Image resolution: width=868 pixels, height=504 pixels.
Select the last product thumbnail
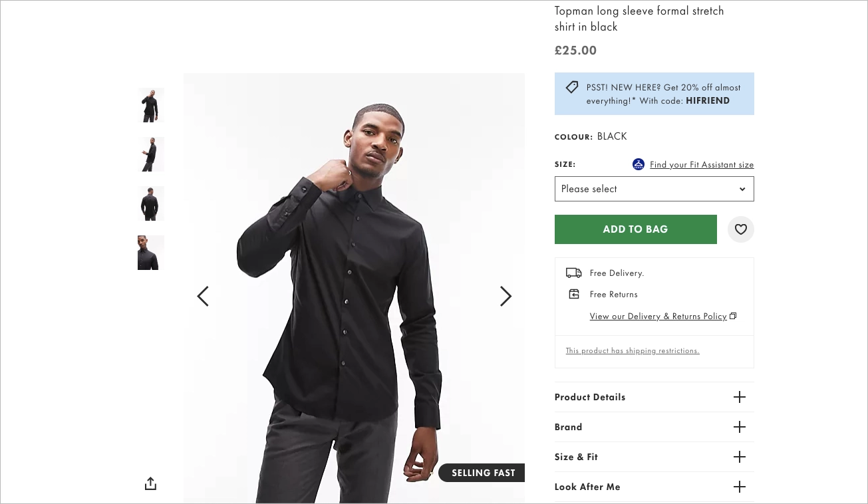150,253
